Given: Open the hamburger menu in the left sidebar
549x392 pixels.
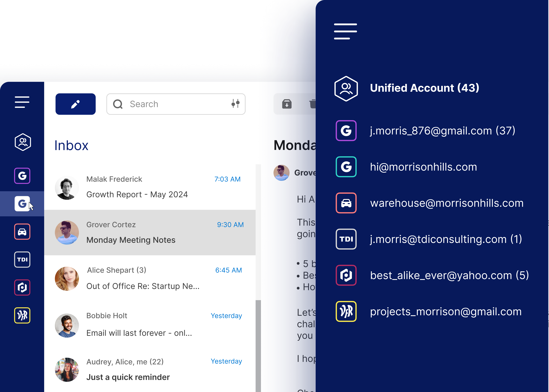Looking at the screenshot, I should point(22,102).
